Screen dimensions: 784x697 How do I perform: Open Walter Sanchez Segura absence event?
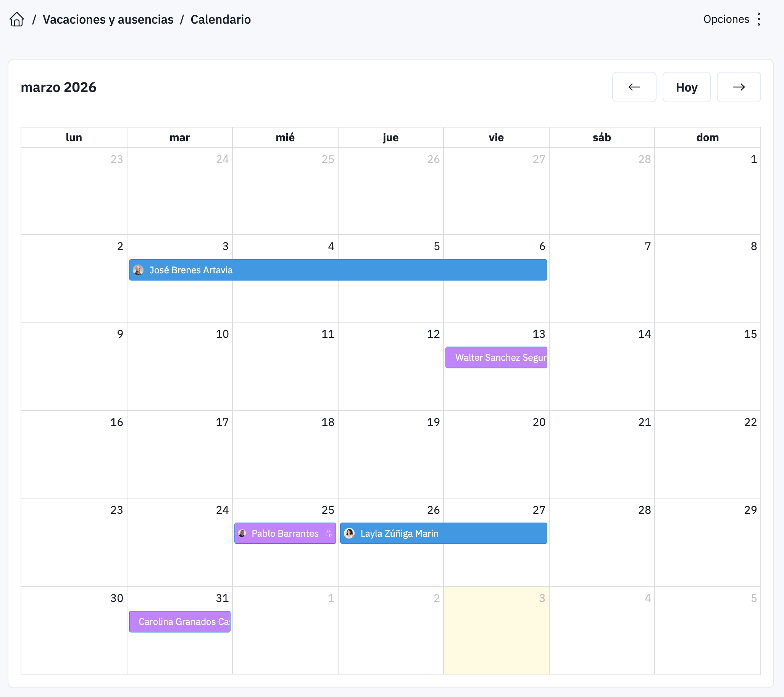tap(496, 358)
